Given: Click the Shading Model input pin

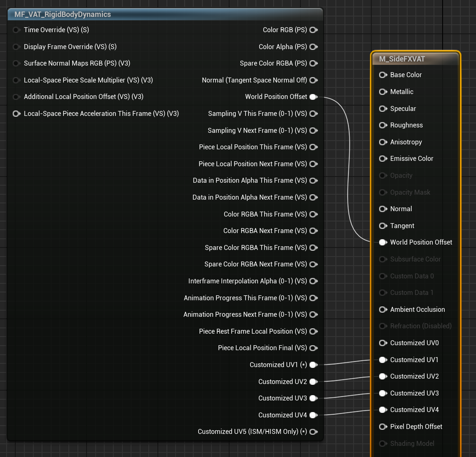Looking at the screenshot, I should point(383,443).
